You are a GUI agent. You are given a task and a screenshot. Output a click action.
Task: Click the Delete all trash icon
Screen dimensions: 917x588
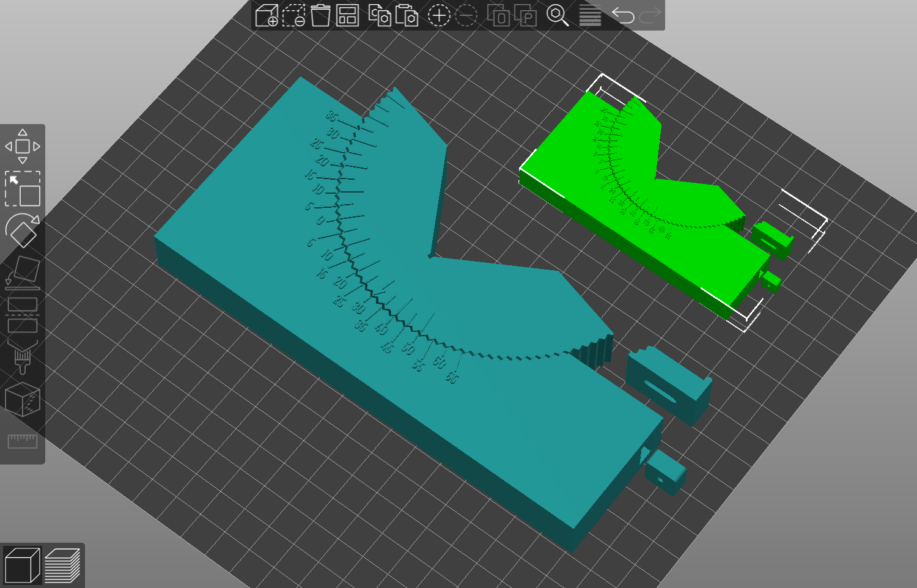point(320,15)
